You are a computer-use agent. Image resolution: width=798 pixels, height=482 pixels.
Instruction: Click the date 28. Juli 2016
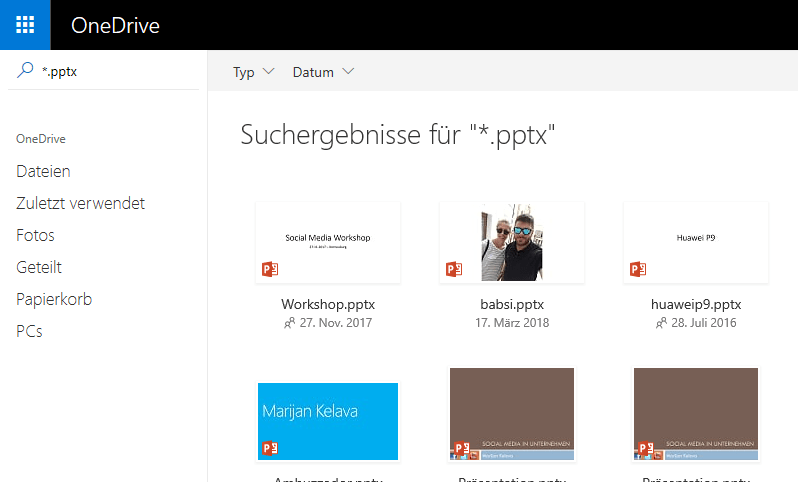click(x=704, y=323)
